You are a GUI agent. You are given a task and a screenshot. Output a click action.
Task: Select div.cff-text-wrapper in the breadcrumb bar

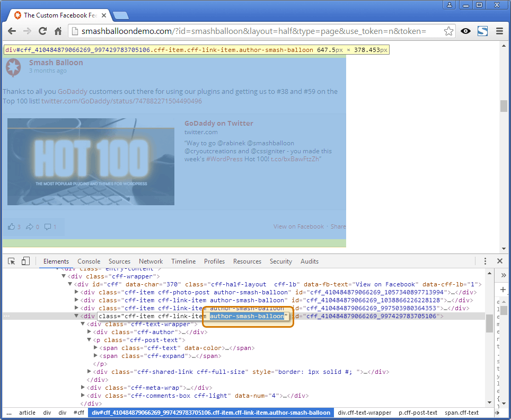364,413
